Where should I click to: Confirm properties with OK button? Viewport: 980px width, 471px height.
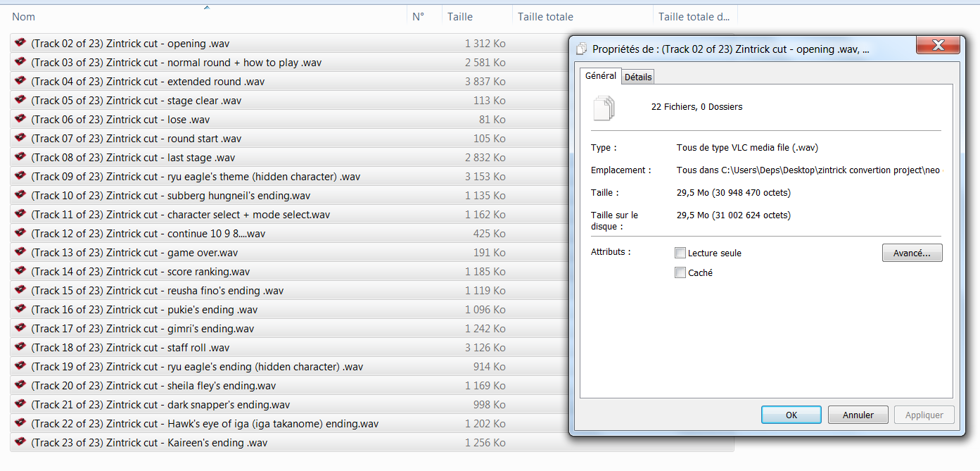(791, 415)
